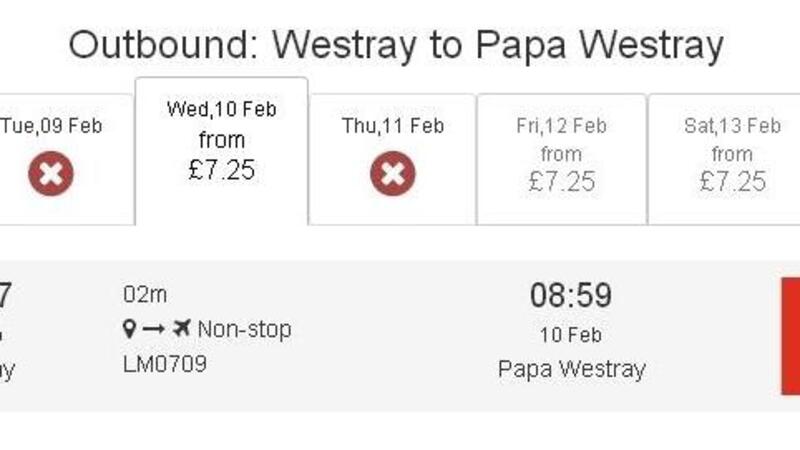Click the 08:59 arrival time
800x450 pixels.
pyautogui.click(x=570, y=296)
